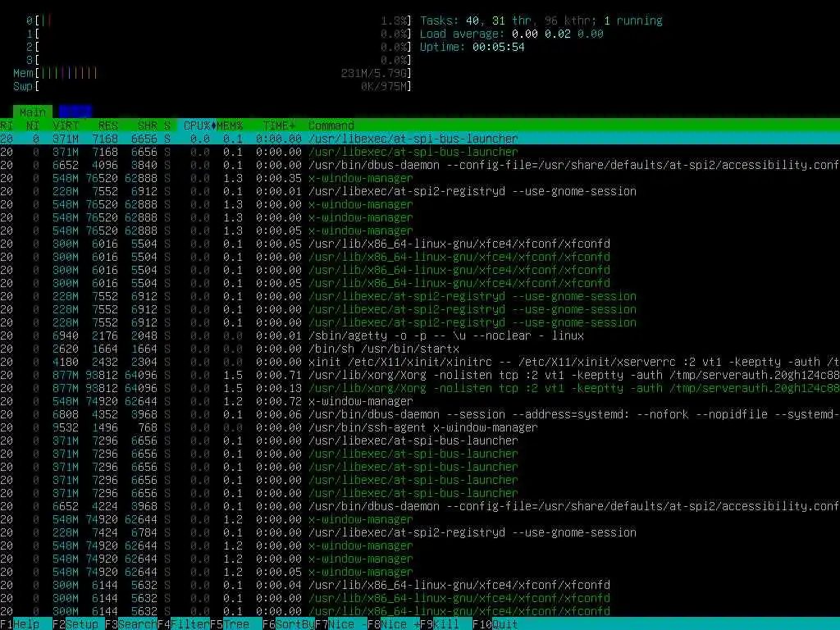Click the VIRT value 6808
The image size is (840, 630).
66,414
